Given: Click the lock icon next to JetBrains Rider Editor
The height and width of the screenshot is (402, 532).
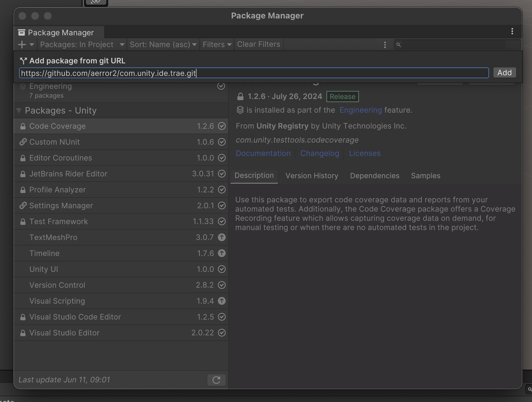Looking at the screenshot, I should 23,174.
